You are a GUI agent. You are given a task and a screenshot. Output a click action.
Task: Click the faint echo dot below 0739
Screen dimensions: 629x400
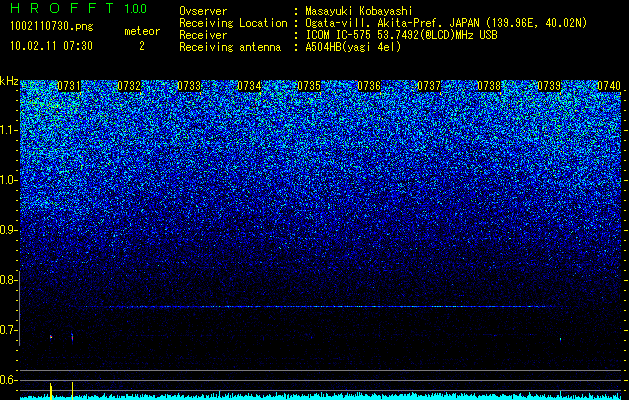560,339
